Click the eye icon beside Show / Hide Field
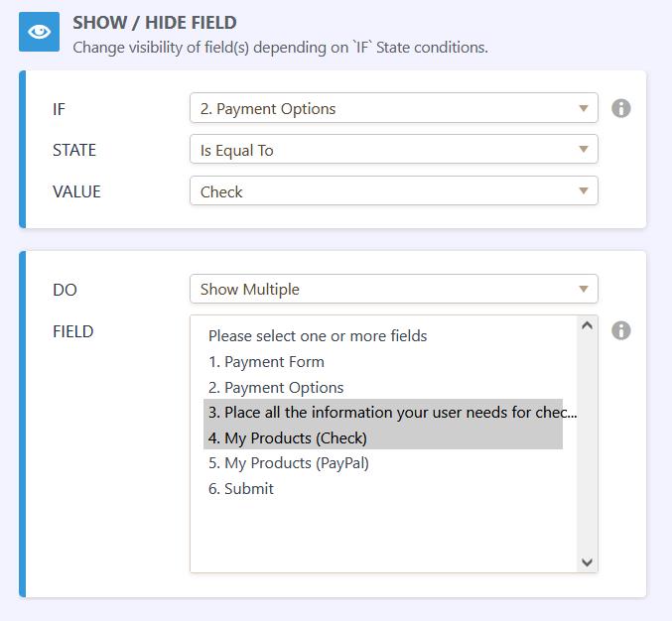The height and width of the screenshot is (621, 672). (40, 33)
